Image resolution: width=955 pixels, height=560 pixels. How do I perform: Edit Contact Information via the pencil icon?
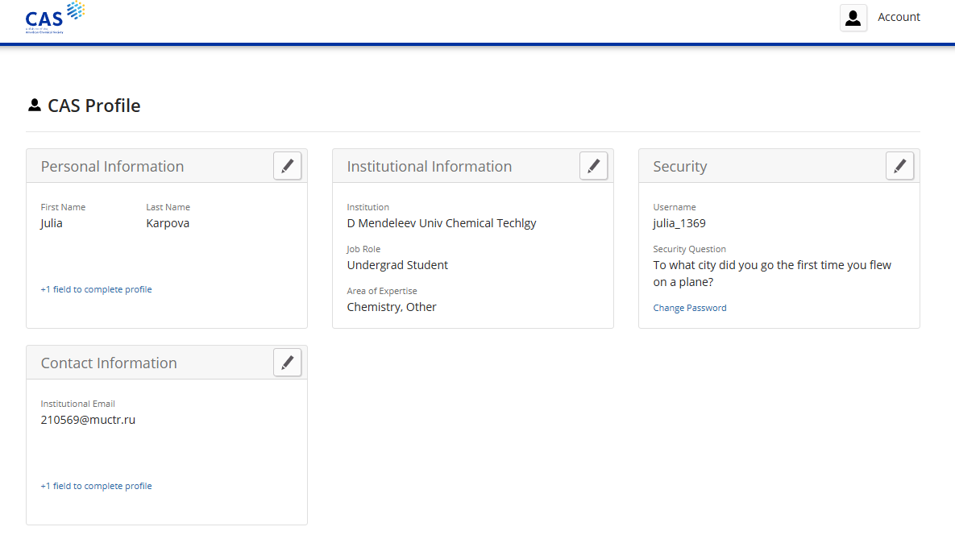click(x=288, y=363)
